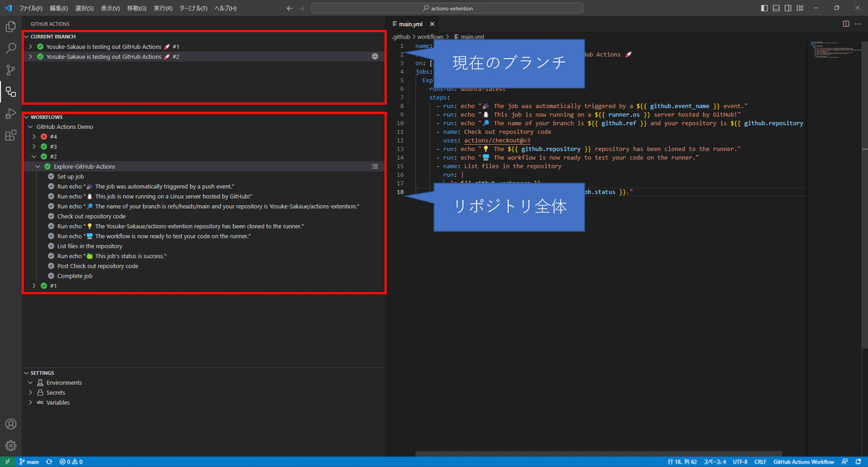
Task: Open the ファイル(F) menu
Action: [31, 8]
